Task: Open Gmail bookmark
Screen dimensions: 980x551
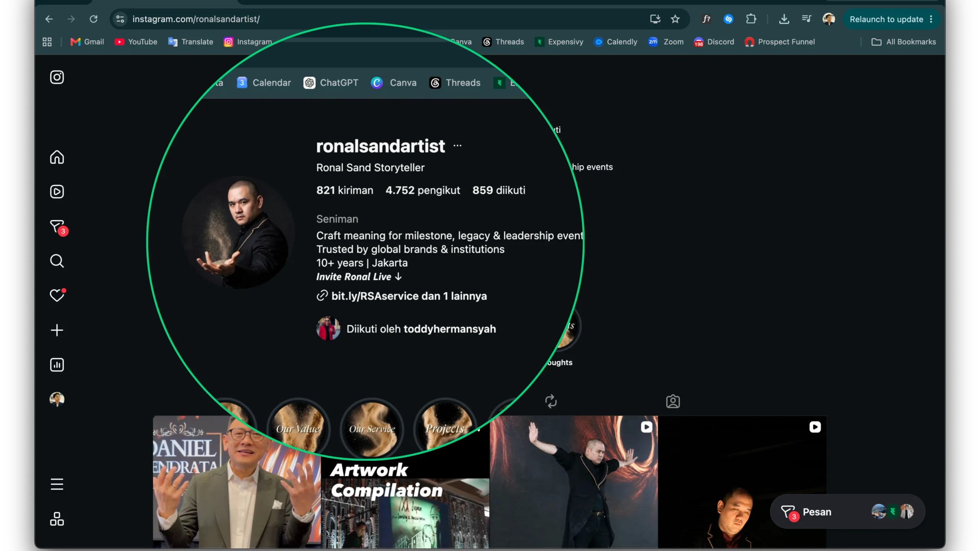Action: click(87, 42)
